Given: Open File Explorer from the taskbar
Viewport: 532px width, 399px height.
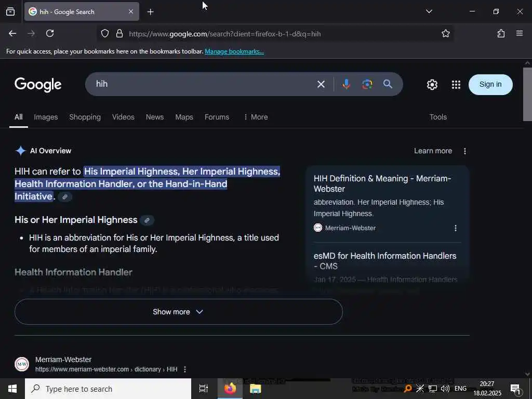Looking at the screenshot, I should (255, 389).
